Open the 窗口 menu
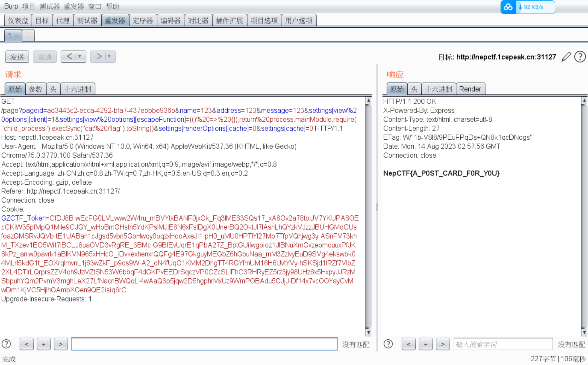The width and height of the screenshot is (588, 365). 95,6
